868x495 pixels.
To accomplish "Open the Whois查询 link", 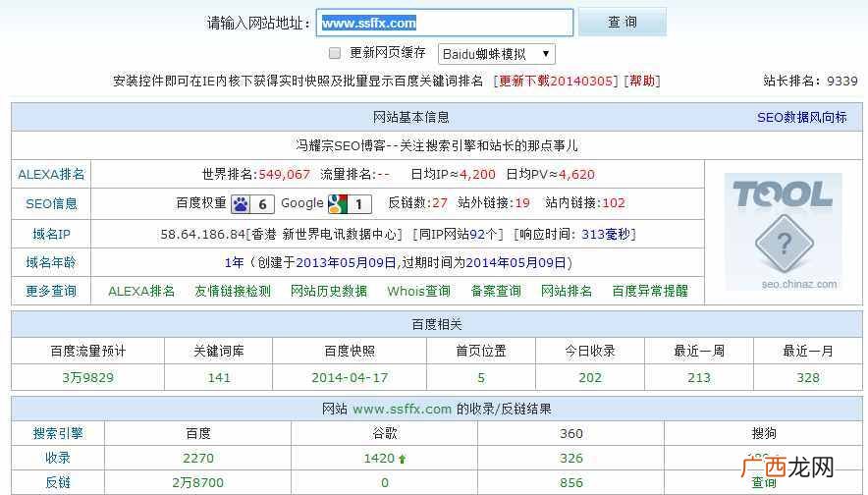I will pyautogui.click(x=418, y=291).
